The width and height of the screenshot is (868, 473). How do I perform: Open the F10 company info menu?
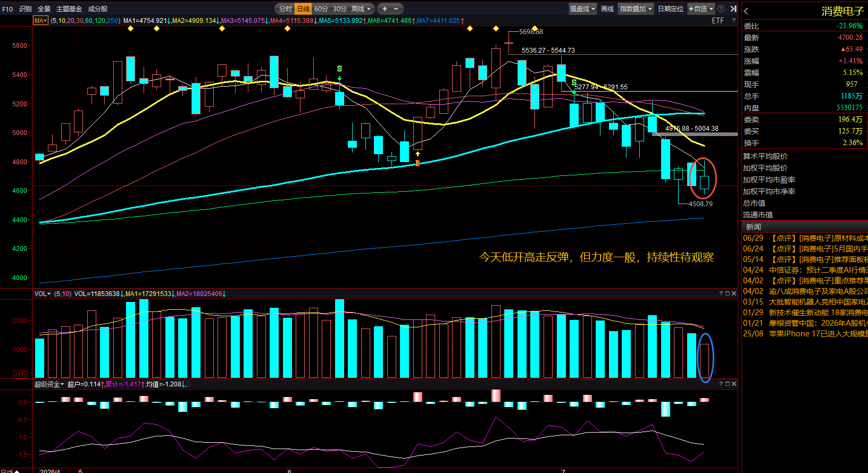click(7, 9)
